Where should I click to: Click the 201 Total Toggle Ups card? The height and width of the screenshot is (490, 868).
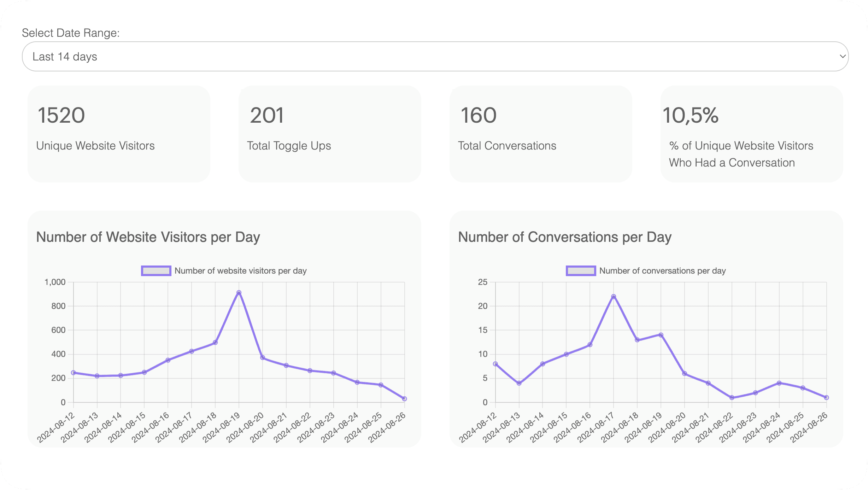coord(329,134)
